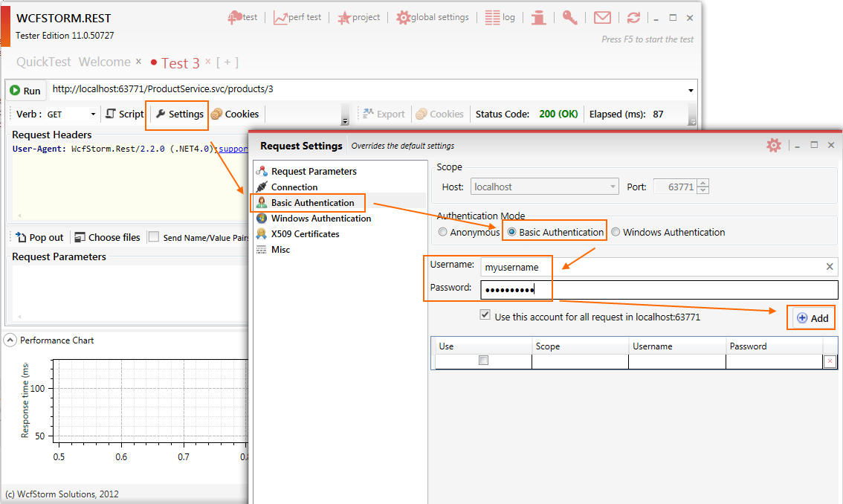843x504 pixels.
Task: Delete the account table row
Action: point(830,361)
